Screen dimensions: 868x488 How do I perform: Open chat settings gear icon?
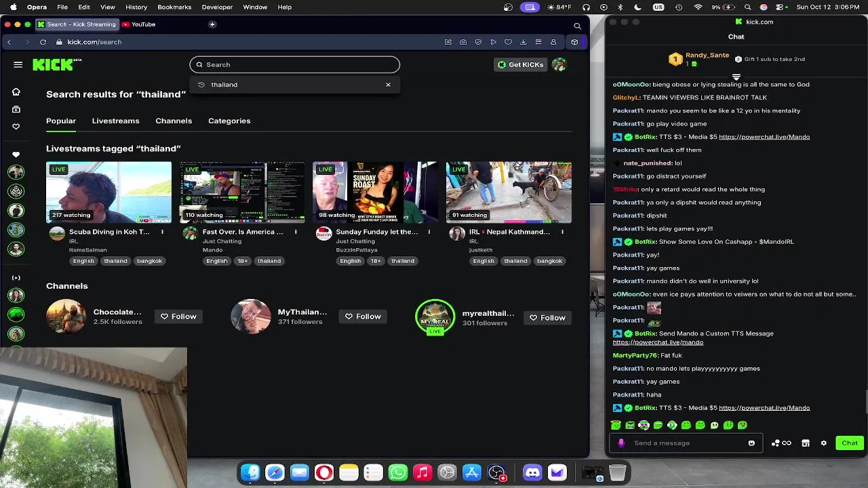pos(823,443)
